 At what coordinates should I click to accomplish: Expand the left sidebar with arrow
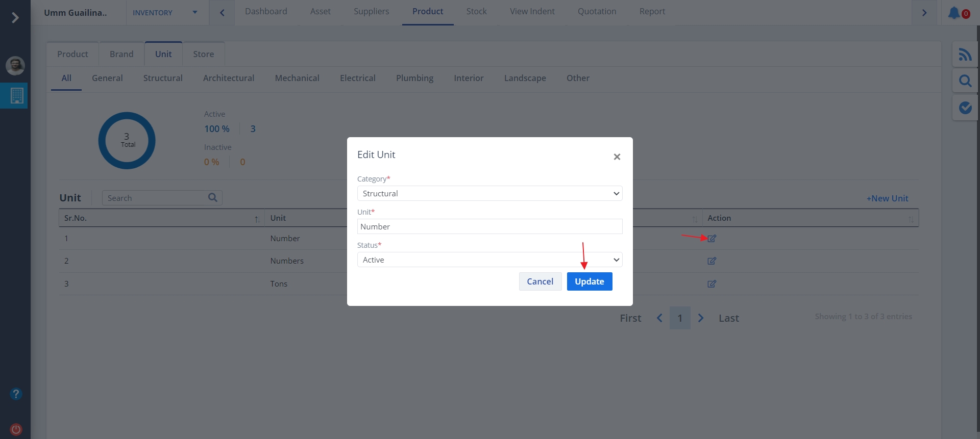tap(15, 18)
